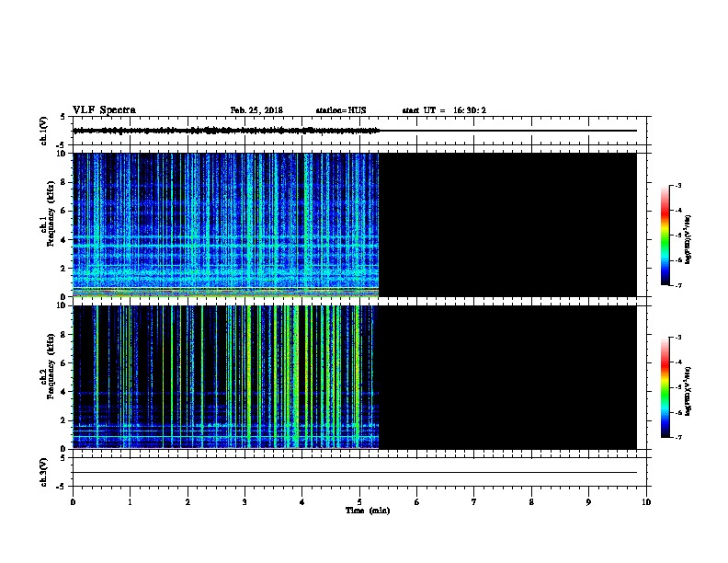Click time axis tick label '7'
Image resolution: width=728 pixels, height=563 pixels.
(474, 502)
